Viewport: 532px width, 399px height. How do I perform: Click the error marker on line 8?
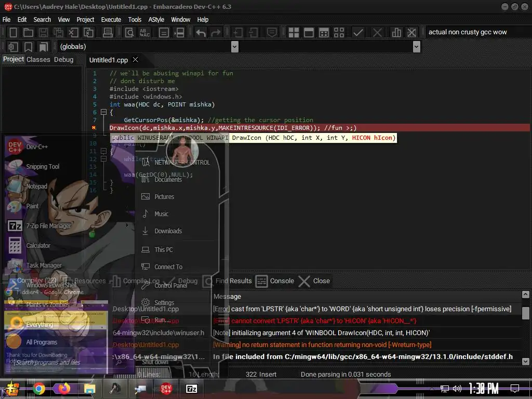pos(94,128)
